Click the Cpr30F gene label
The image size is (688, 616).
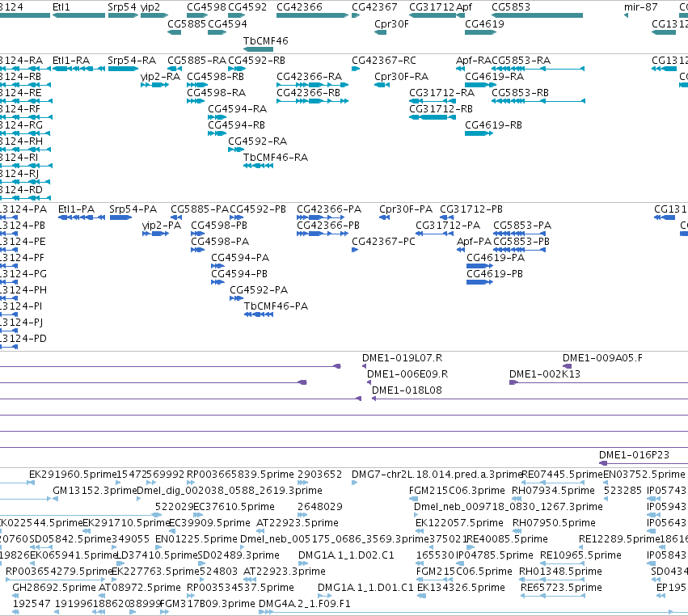[391, 24]
